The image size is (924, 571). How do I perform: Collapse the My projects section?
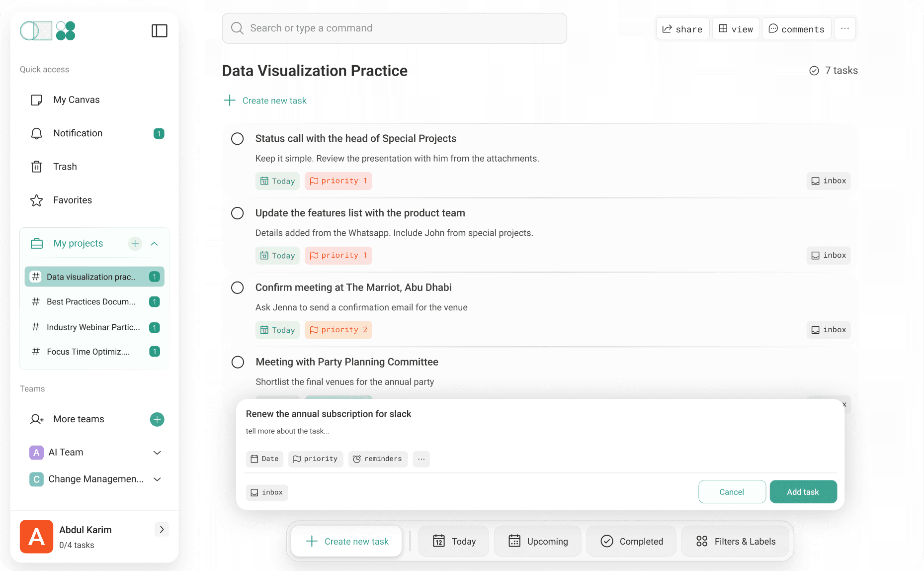pyautogui.click(x=155, y=244)
